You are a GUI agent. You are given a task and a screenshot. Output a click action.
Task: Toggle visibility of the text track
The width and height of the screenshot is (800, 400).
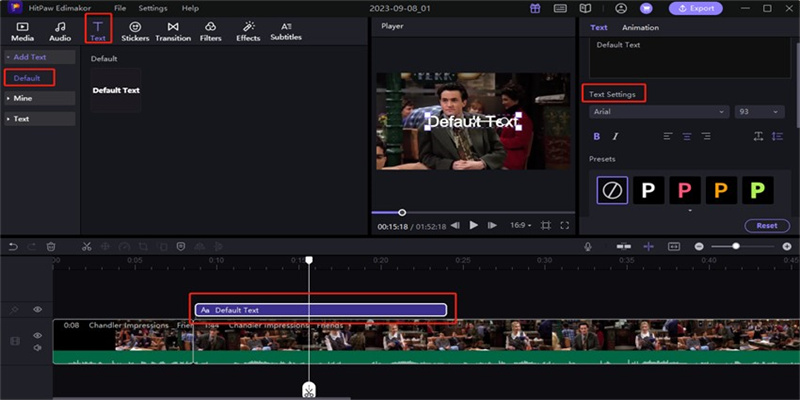point(37,310)
